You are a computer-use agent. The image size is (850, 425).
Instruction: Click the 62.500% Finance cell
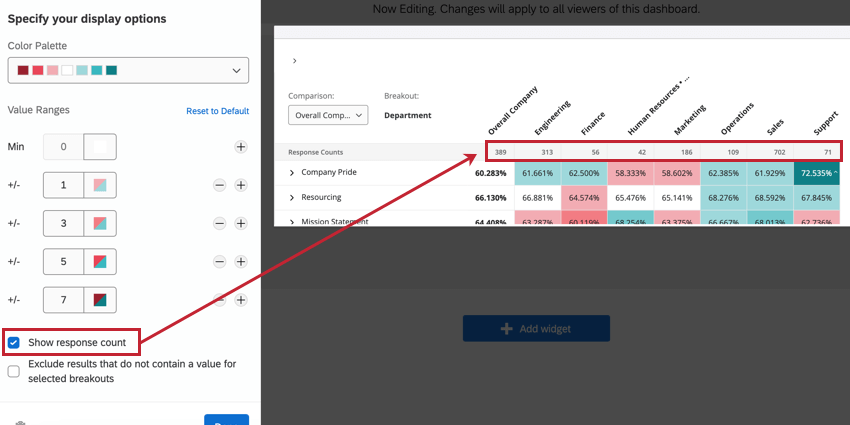(x=584, y=173)
